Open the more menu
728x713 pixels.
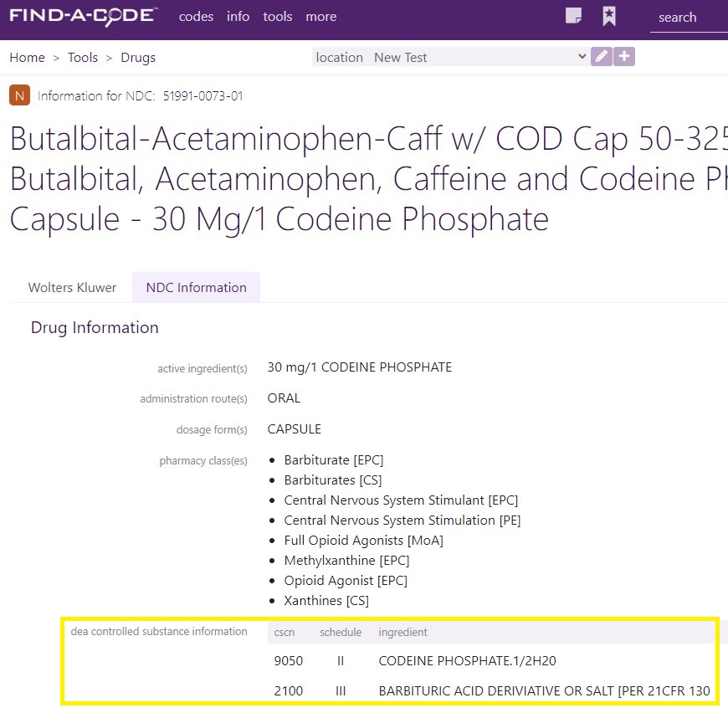[x=320, y=17]
